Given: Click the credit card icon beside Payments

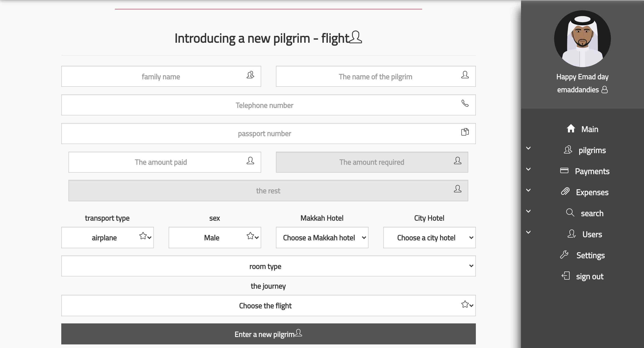Looking at the screenshot, I should pyautogui.click(x=564, y=171).
